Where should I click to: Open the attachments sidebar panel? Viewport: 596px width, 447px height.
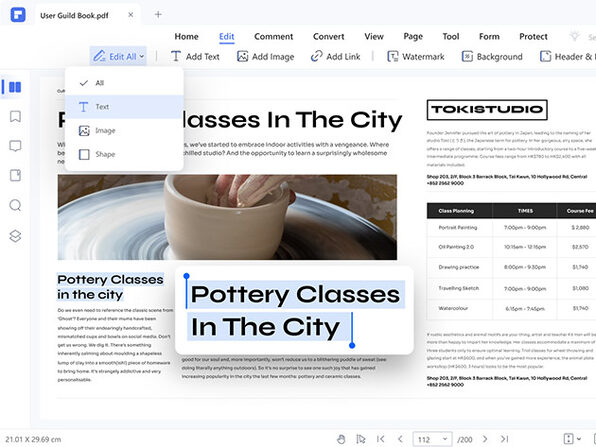[15, 175]
